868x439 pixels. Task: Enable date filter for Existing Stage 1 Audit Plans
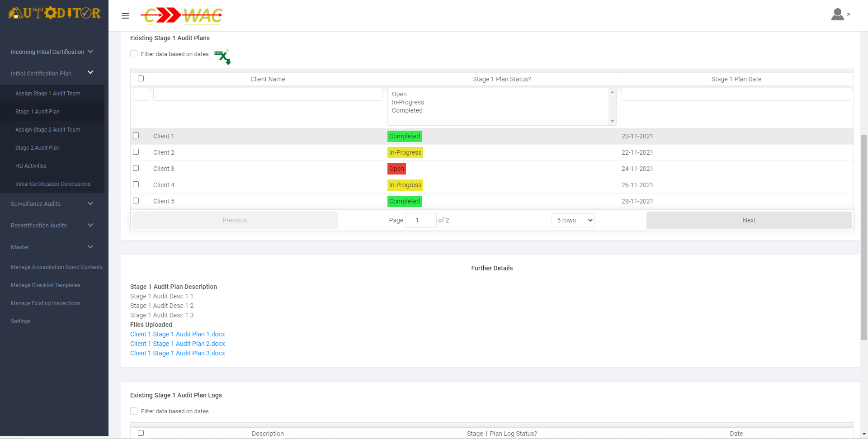(x=134, y=54)
